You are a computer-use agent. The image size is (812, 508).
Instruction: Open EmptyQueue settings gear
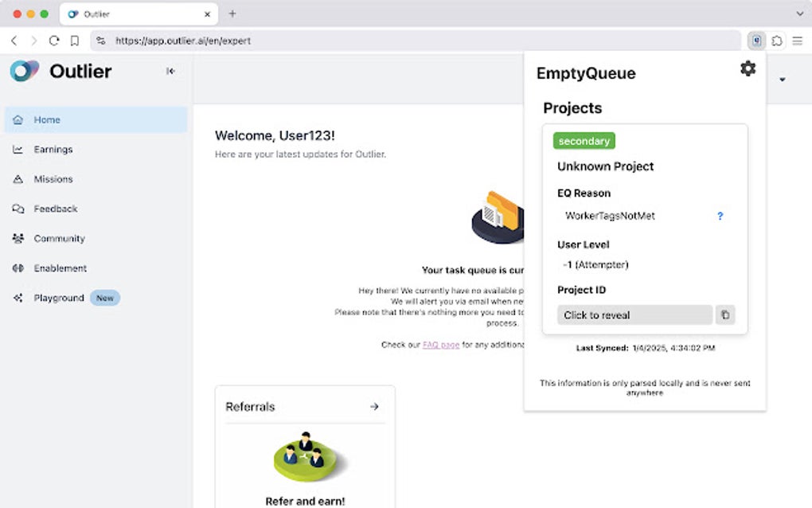[x=748, y=68]
